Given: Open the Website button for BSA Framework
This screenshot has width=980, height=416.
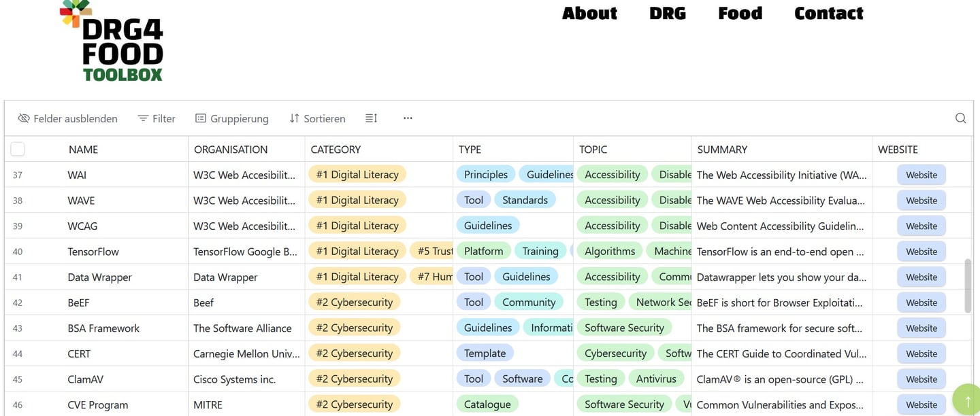Looking at the screenshot, I should coord(921,328).
